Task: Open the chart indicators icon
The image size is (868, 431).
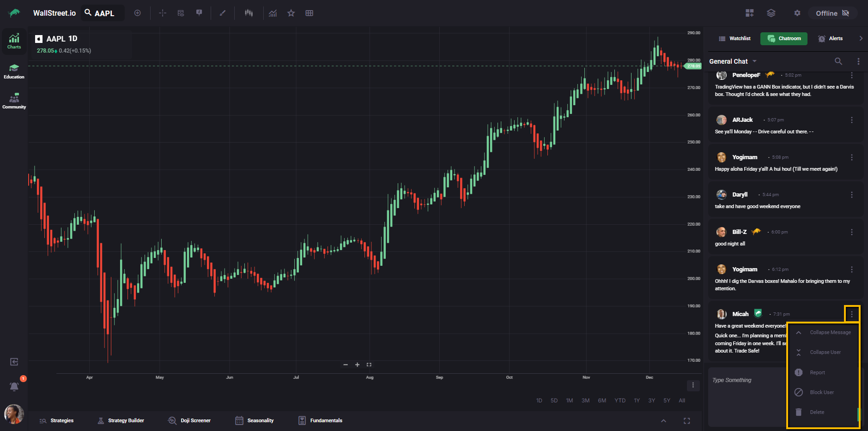Action: click(x=273, y=13)
